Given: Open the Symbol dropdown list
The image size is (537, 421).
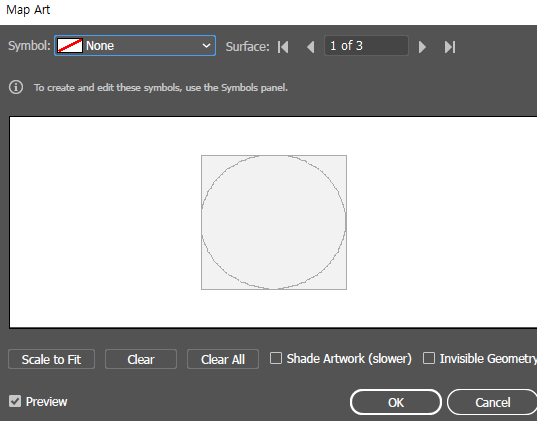Looking at the screenshot, I should tap(135, 46).
